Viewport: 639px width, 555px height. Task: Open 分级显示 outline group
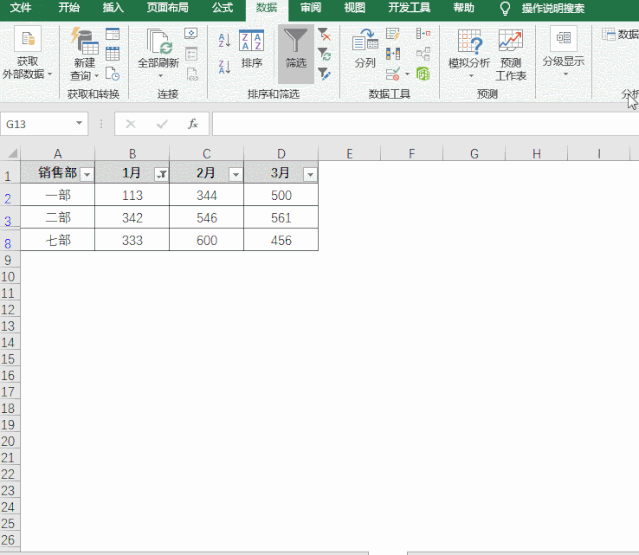click(x=564, y=52)
